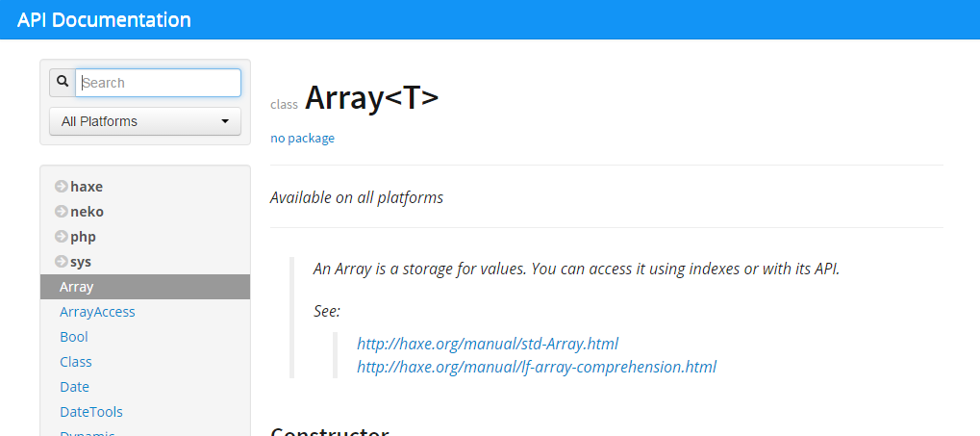Viewport: 980px width, 436px height.
Task: Expand the php package arrow icon
Action: click(62, 237)
